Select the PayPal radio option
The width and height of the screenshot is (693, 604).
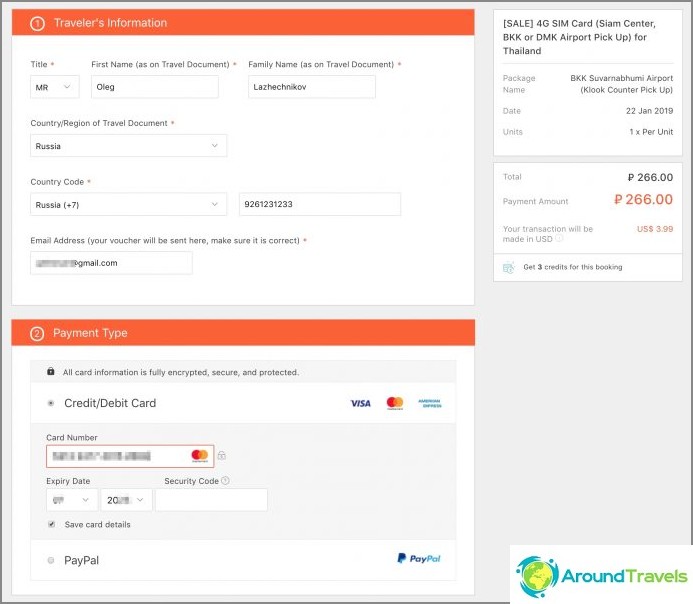[x=51, y=560]
